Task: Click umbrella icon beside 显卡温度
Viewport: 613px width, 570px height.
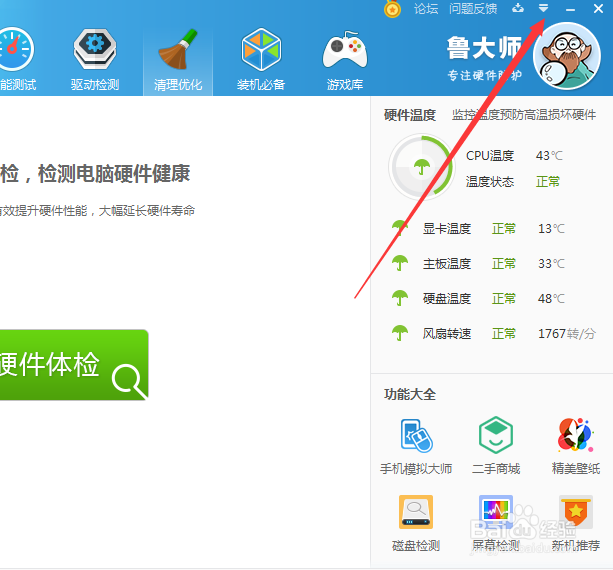Action: click(x=400, y=228)
